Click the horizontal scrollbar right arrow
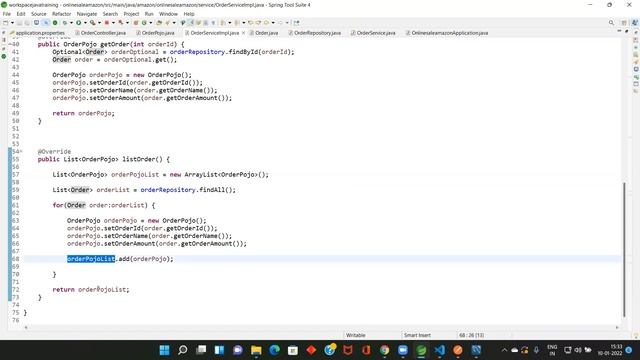 tap(617, 327)
